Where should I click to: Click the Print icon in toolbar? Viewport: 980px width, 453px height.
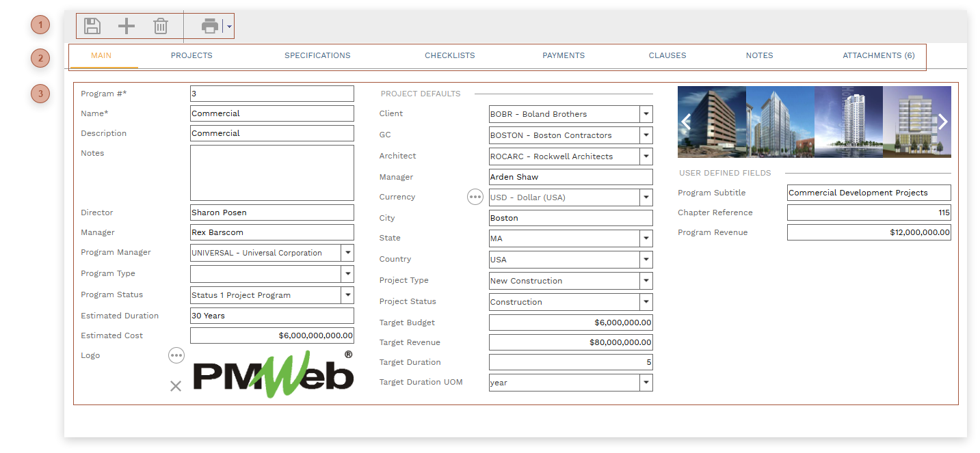210,27
